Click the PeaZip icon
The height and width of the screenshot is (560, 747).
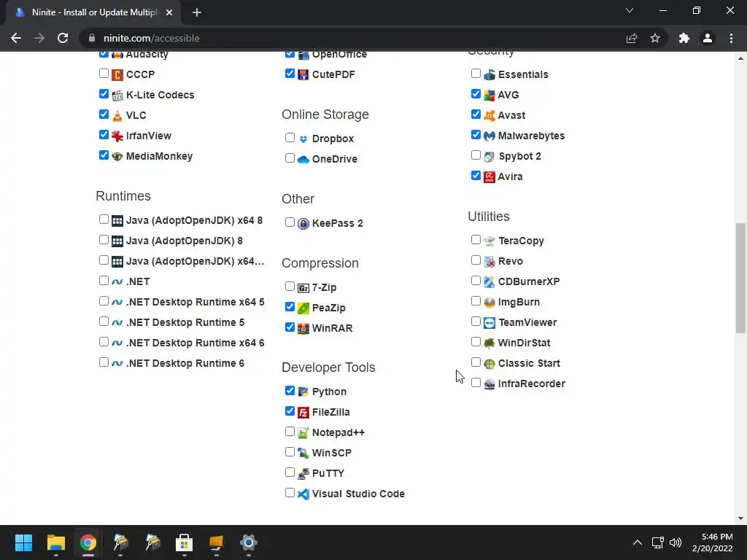click(x=303, y=308)
